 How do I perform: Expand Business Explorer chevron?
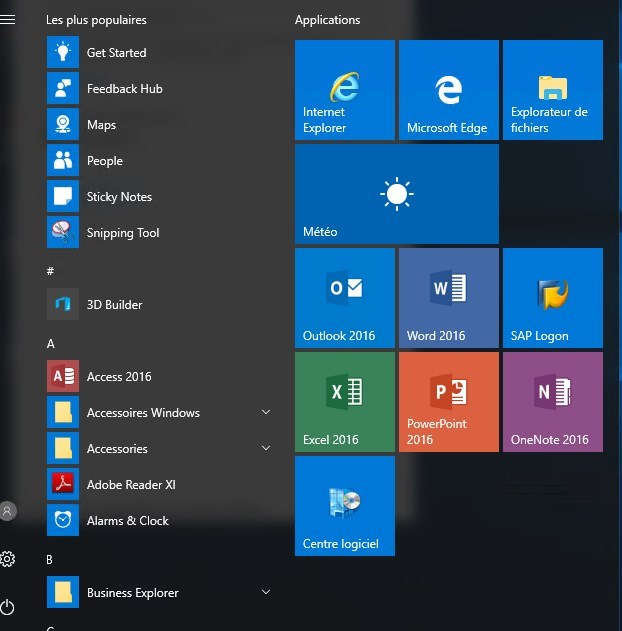(266, 592)
